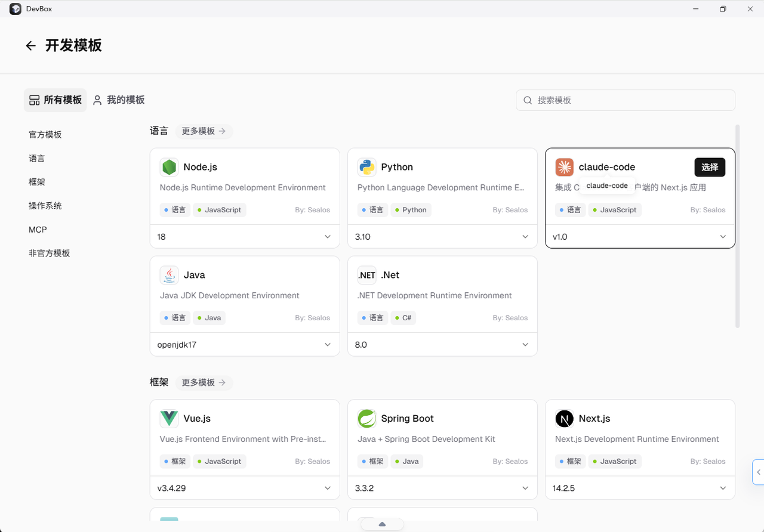Click the upward triangle handle at bottom

point(382,524)
